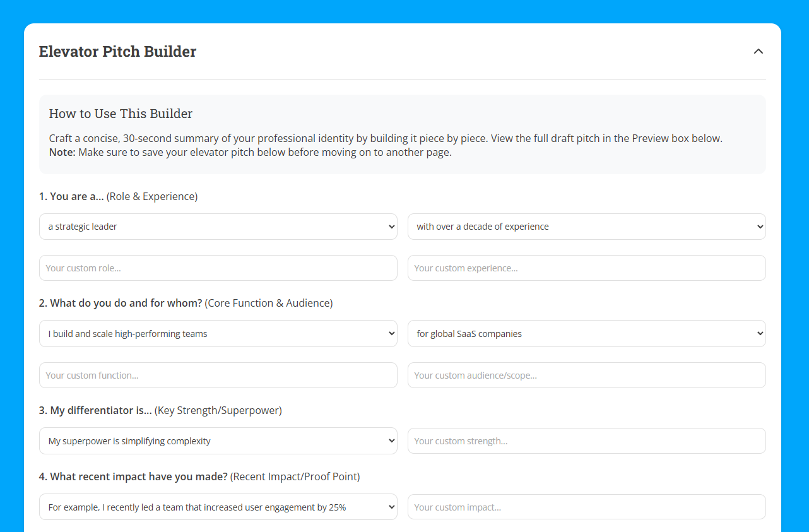This screenshot has height=532, width=809.
Task: Click the 'Your custom audience/scope...' input field
Action: pos(586,375)
